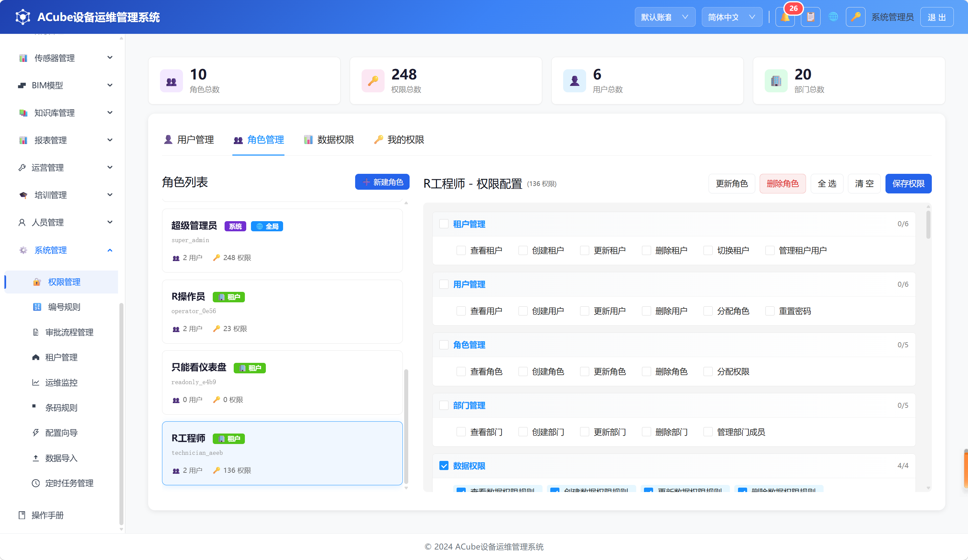This screenshot has width=968, height=560.
Task: Click the 新建角色 button
Action: [x=382, y=182]
